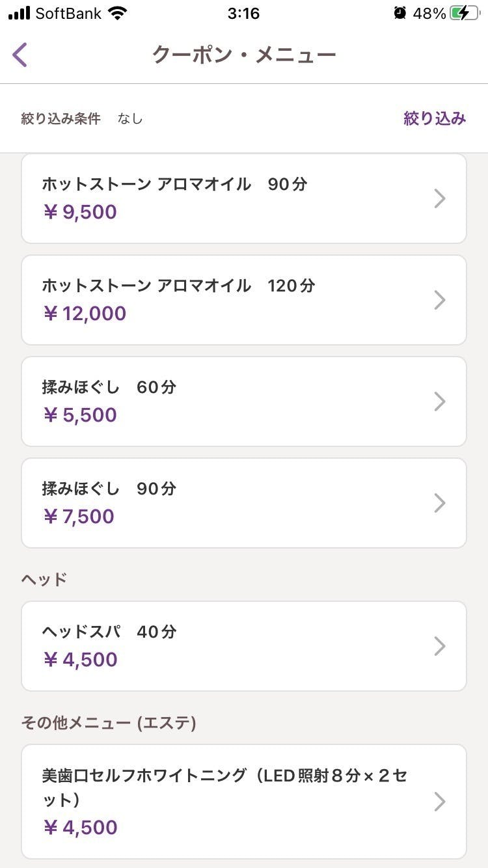Tap the ¥9,500 price
488x868 pixels.
point(79,212)
